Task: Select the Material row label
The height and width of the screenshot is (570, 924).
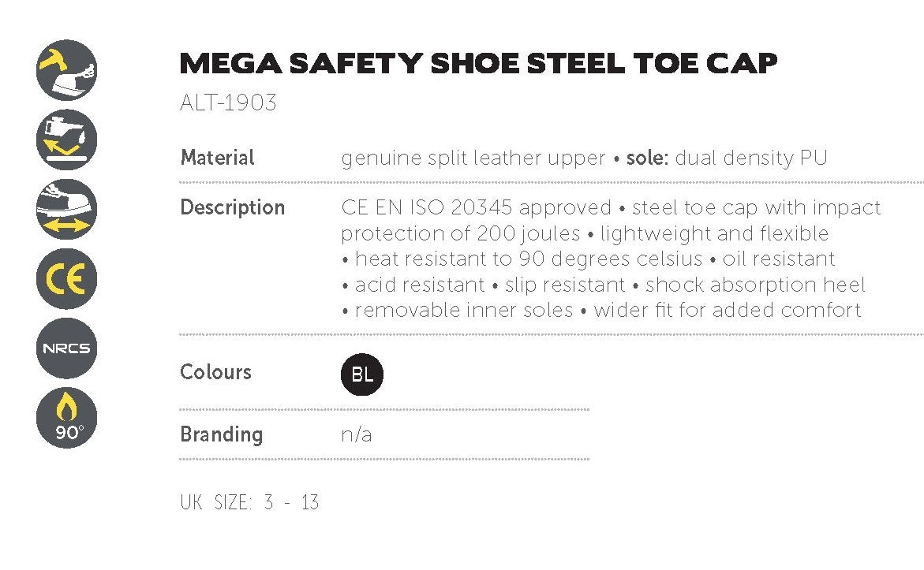Action: coord(217,158)
